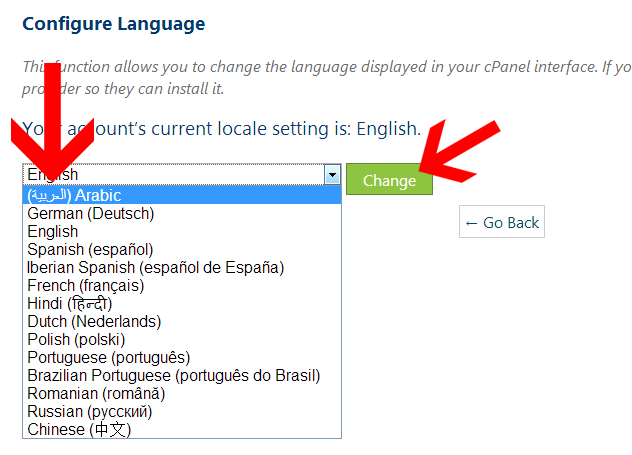The image size is (632, 455).
Task: Pick Dutch (Nederlands) from the list
Action: pyautogui.click(x=94, y=322)
